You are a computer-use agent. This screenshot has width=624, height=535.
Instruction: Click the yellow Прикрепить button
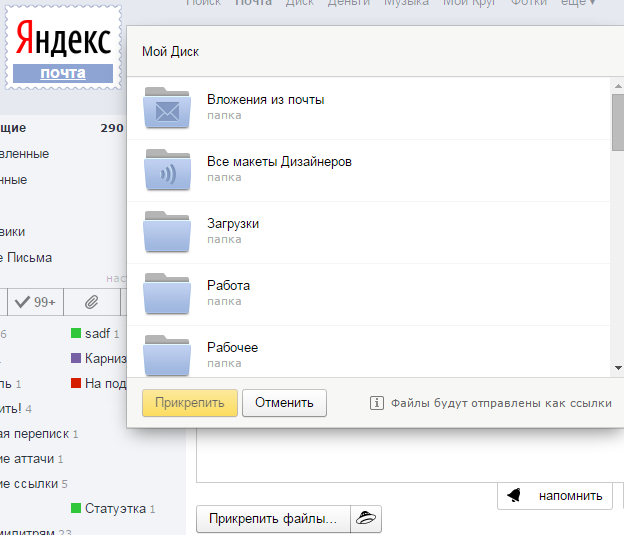click(x=190, y=403)
